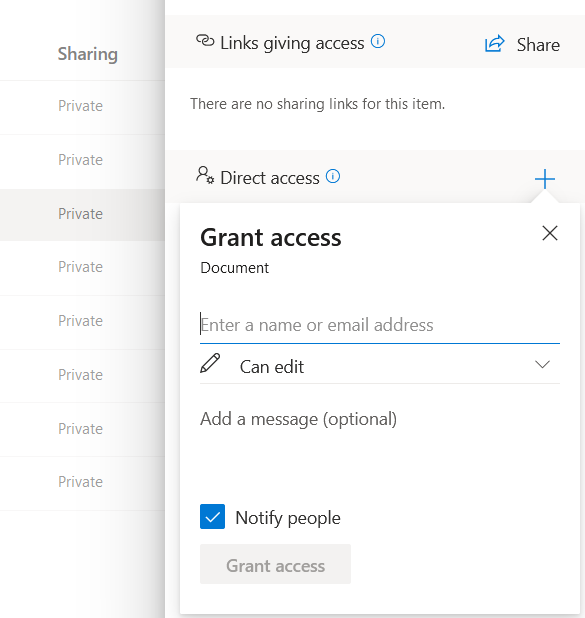Click plus icon to add direct access
This screenshot has height=618, width=585.
(545, 179)
